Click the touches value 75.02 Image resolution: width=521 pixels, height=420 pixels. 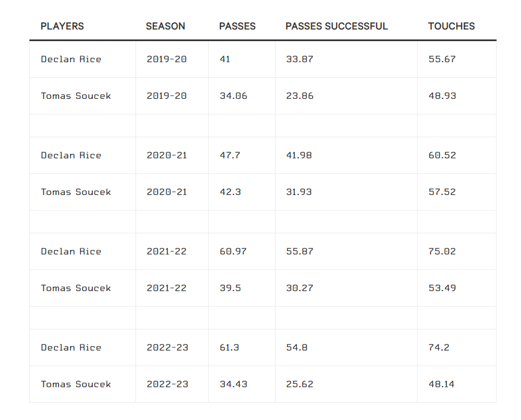[442, 251]
